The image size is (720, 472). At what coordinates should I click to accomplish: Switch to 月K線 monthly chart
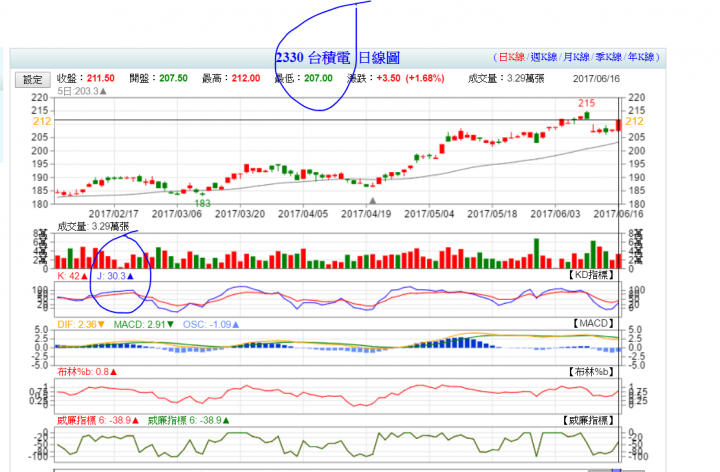click(576, 57)
